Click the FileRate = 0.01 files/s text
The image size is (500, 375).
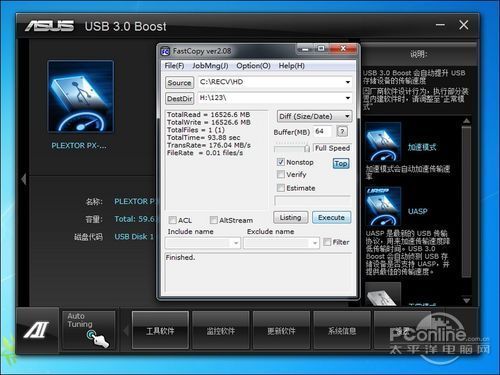tap(205, 153)
